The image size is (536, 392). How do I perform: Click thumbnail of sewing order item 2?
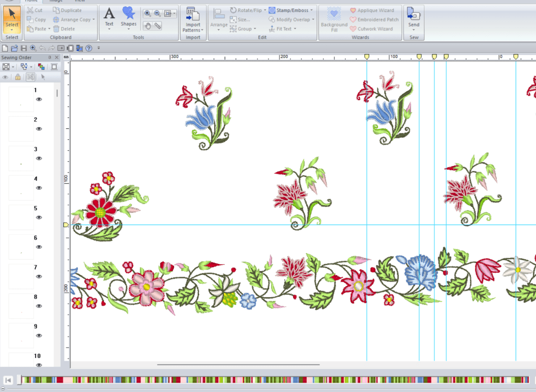pos(21,129)
